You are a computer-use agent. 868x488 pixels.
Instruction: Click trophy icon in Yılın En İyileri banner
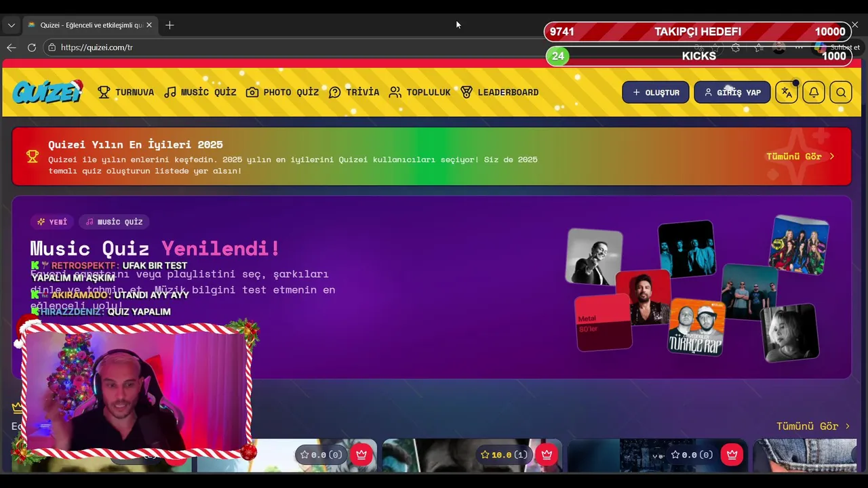(x=33, y=157)
